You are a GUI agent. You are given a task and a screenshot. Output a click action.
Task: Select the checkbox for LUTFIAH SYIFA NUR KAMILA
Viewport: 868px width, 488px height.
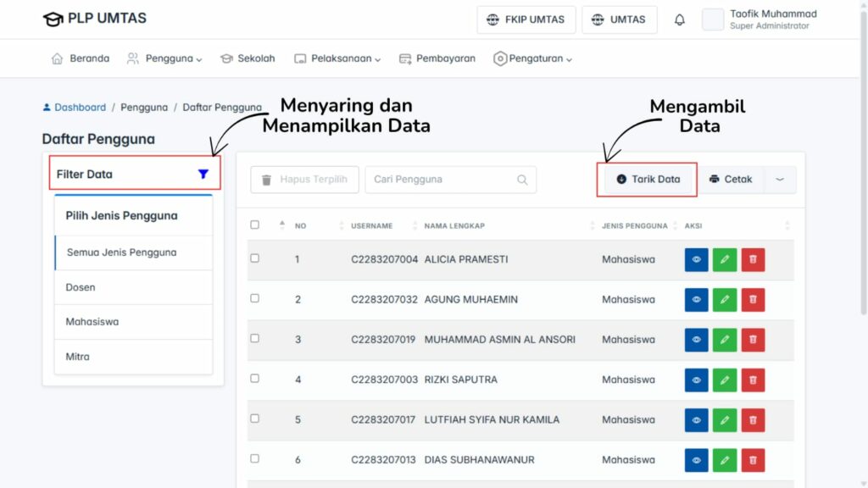coord(255,419)
